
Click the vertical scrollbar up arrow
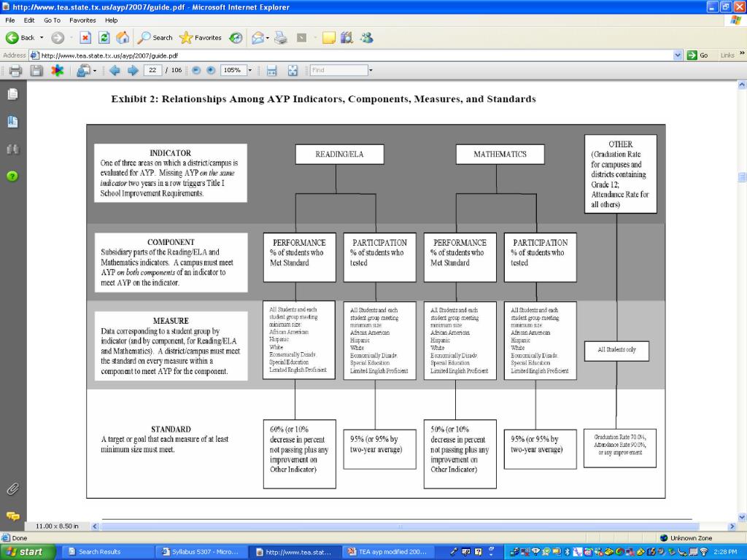point(742,85)
